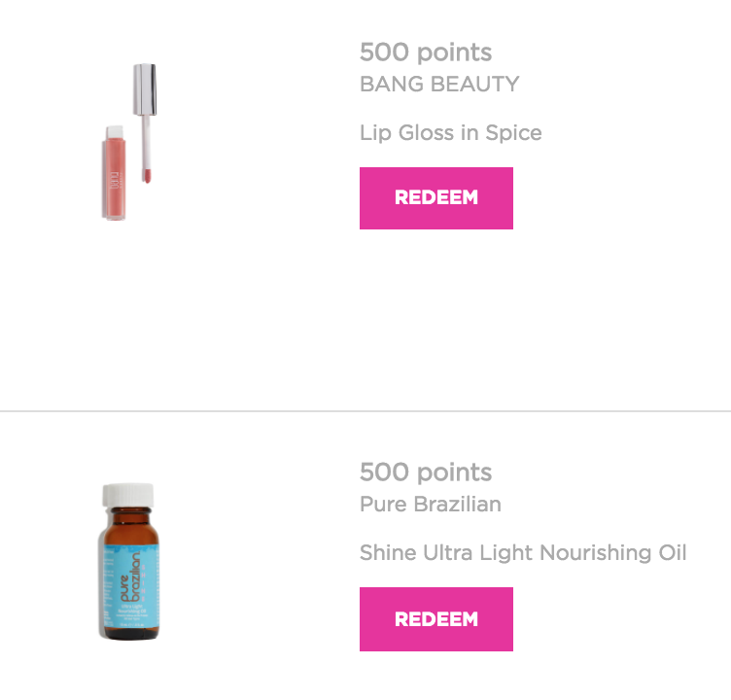The width and height of the screenshot is (731, 700).
Task: Click the BANG BEAUTY brand name
Action: [x=439, y=84]
